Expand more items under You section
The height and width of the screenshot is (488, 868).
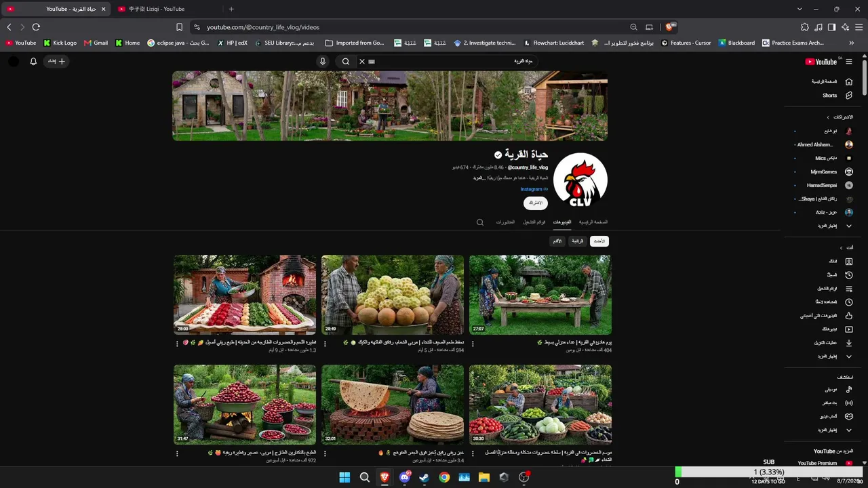click(848, 357)
